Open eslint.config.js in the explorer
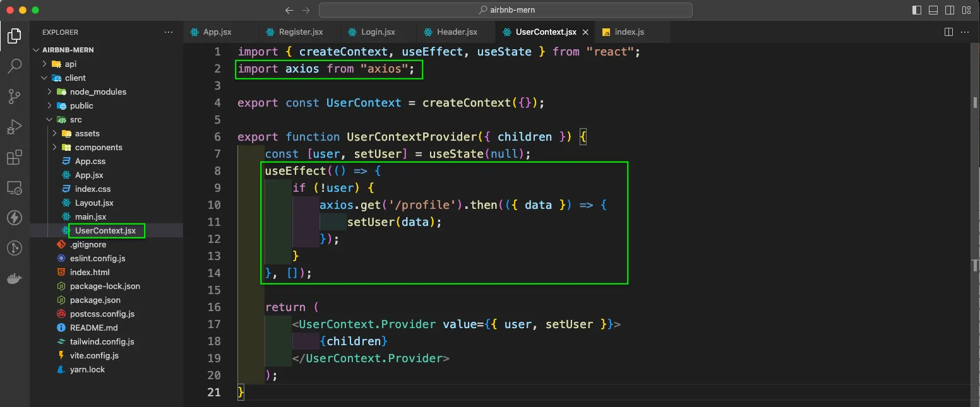 click(107, 258)
